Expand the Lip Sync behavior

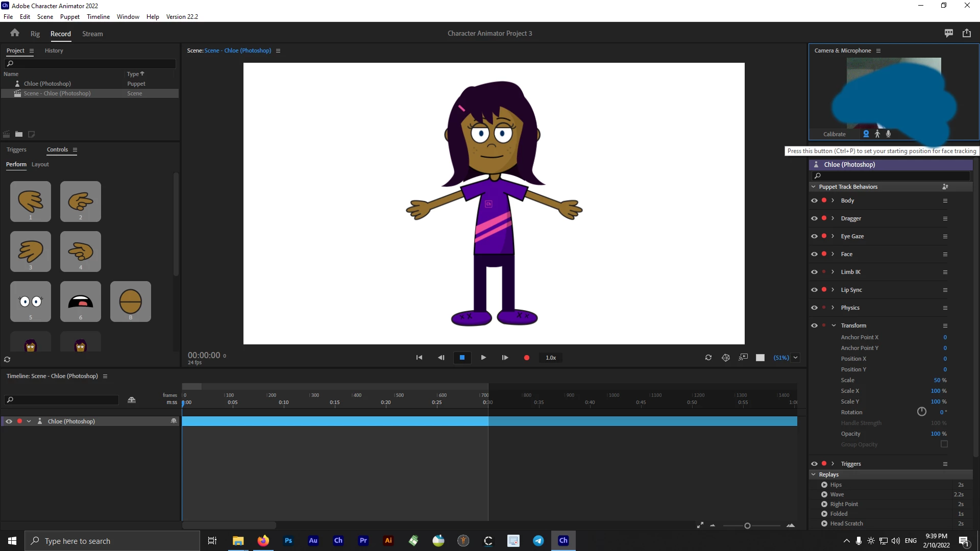coord(833,290)
